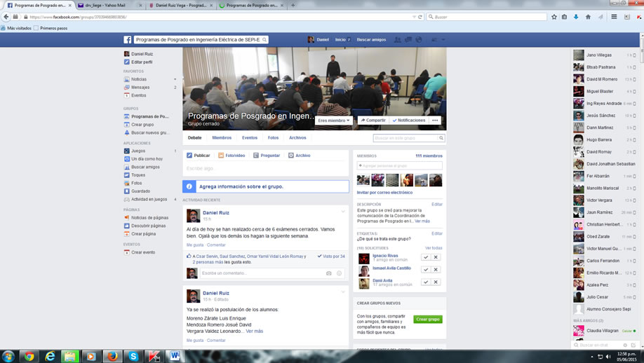
Task: Open Firefox from the taskbar
Action: [x=112, y=357]
